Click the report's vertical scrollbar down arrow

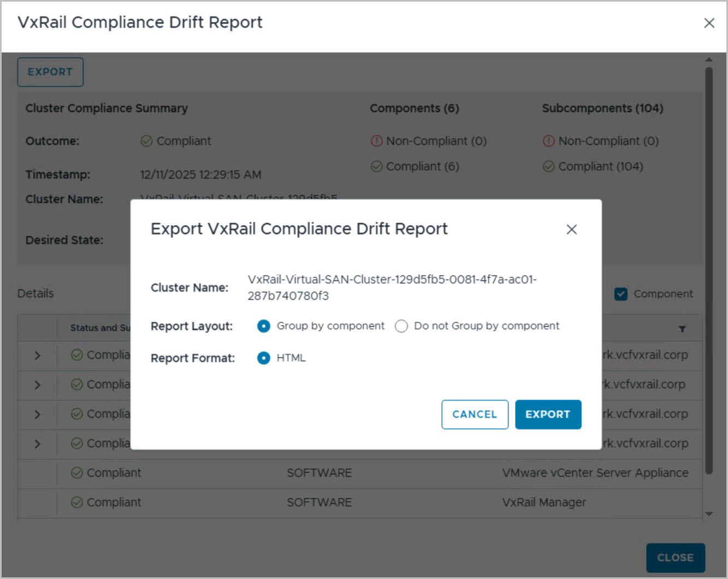[709, 514]
